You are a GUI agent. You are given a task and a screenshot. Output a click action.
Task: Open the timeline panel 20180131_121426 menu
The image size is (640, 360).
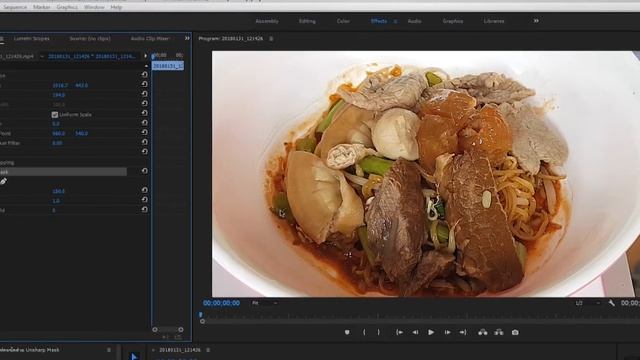click(208, 350)
